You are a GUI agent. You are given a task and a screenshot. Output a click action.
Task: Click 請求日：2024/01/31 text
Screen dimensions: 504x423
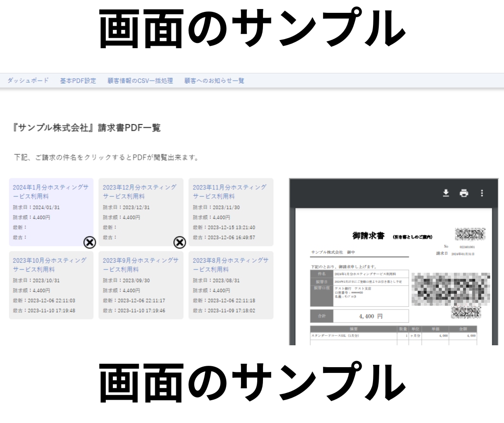click(36, 207)
